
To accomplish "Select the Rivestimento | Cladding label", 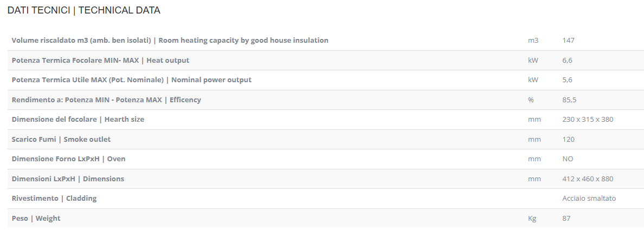I will pos(54,199).
